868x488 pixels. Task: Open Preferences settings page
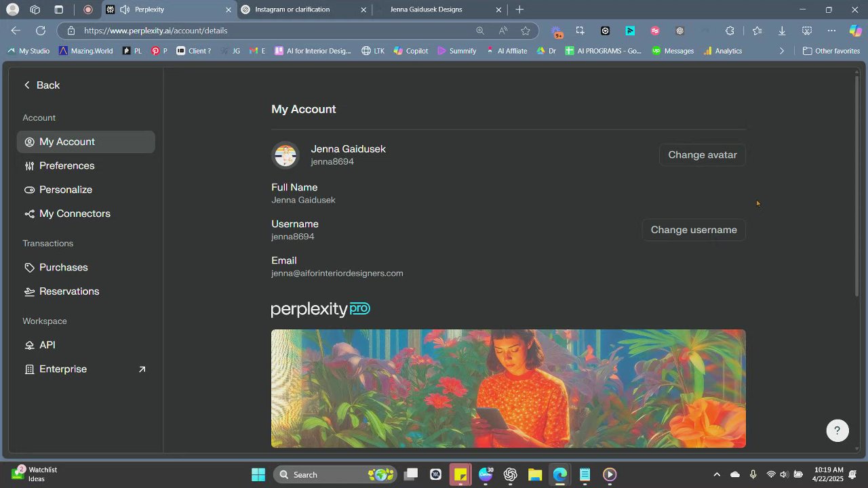(86, 165)
